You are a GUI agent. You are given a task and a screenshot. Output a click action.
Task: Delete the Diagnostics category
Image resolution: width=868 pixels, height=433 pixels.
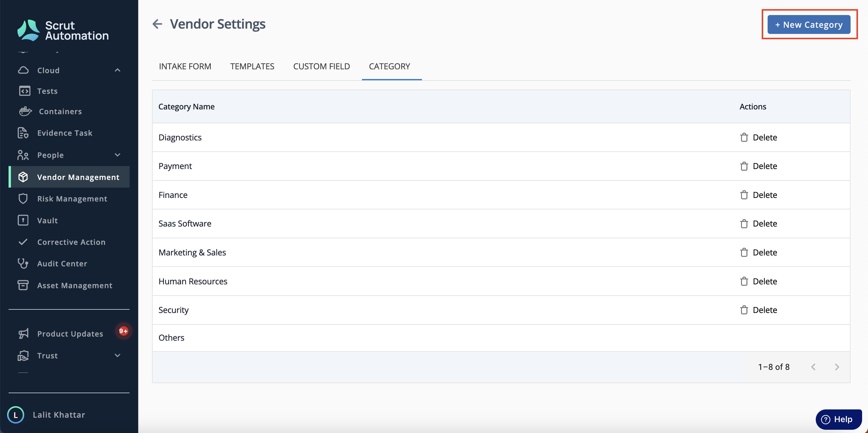coord(758,137)
